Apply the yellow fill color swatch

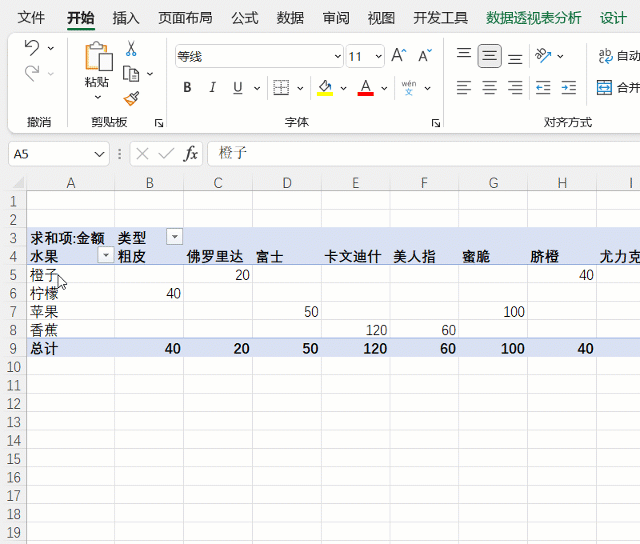coord(325,88)
